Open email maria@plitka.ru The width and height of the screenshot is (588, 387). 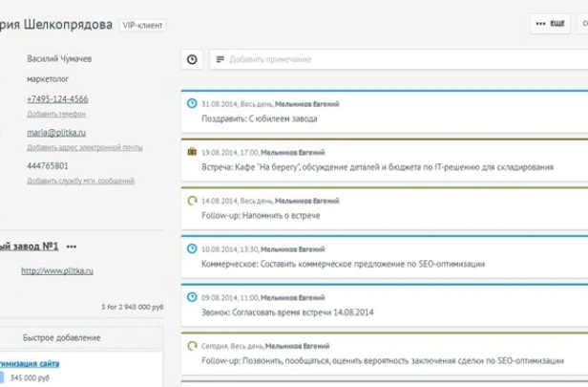(56, 133)
